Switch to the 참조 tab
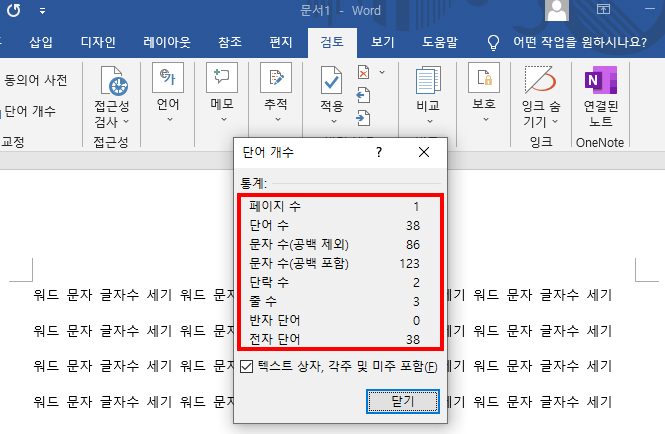The height and width of the screenshot is (434, 665). click(230, 42)
